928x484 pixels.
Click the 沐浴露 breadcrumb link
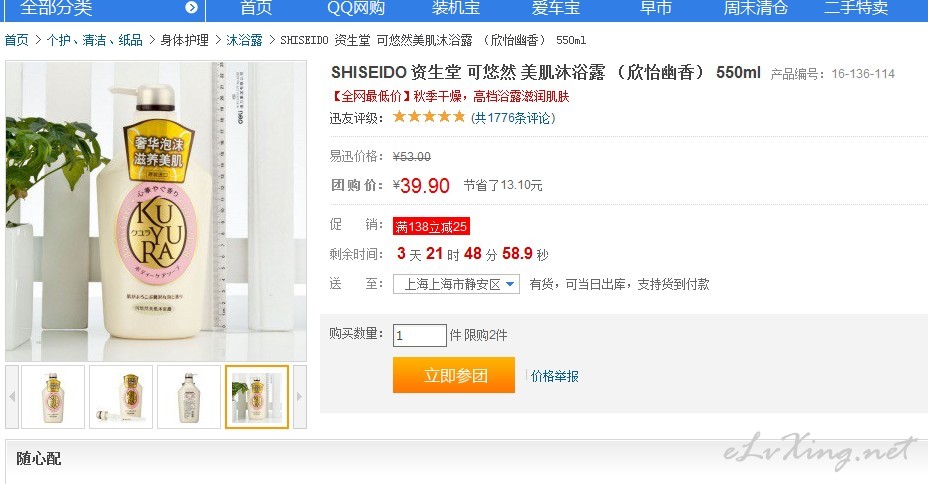point(244,40)
